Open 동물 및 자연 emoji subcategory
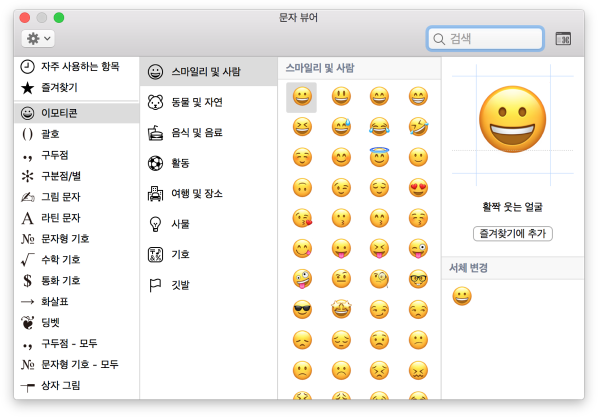The width and height of the screenshot is (598, 417). (x=208, y=102)
